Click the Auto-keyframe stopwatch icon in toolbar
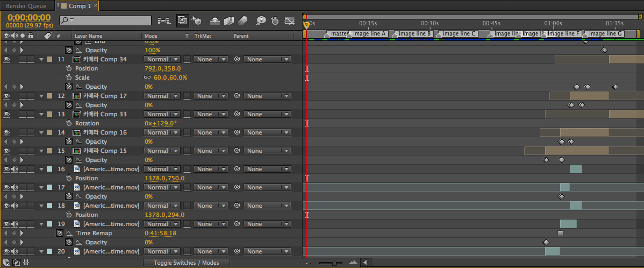 [275, 20]
